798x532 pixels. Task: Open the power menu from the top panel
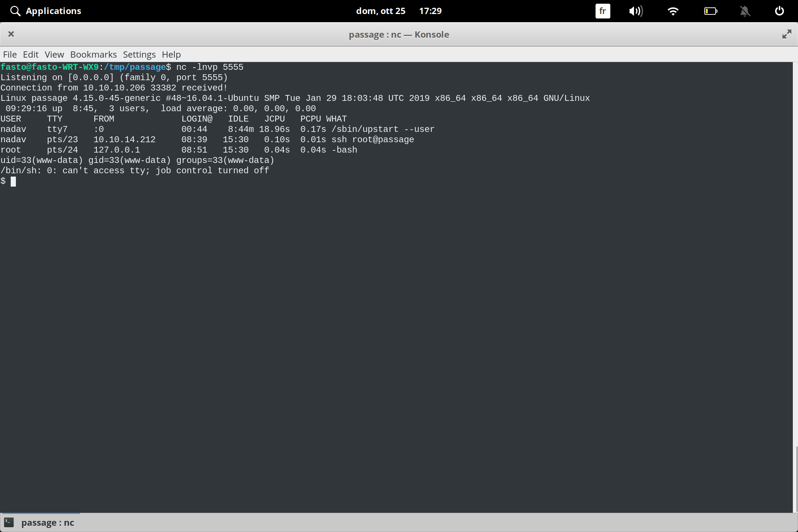[x=779, y=11]
